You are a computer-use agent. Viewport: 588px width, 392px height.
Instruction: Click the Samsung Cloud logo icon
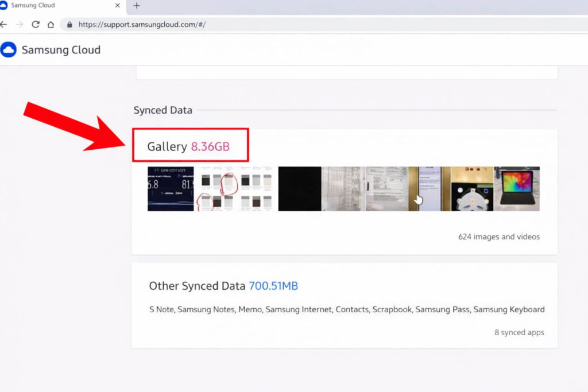9,50
